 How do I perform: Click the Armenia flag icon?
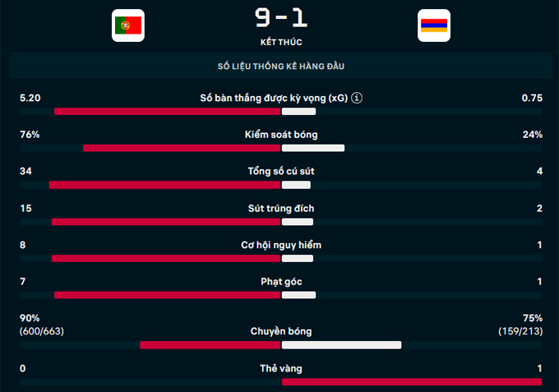433,25
